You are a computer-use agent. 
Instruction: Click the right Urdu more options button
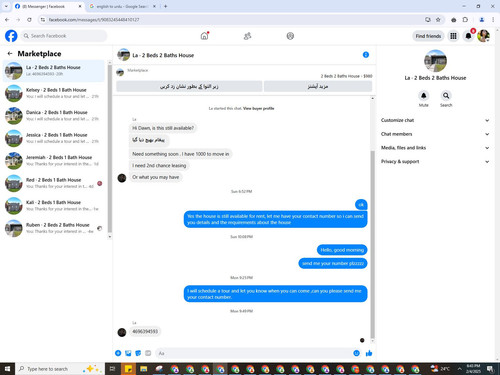(x=318, y=86)
